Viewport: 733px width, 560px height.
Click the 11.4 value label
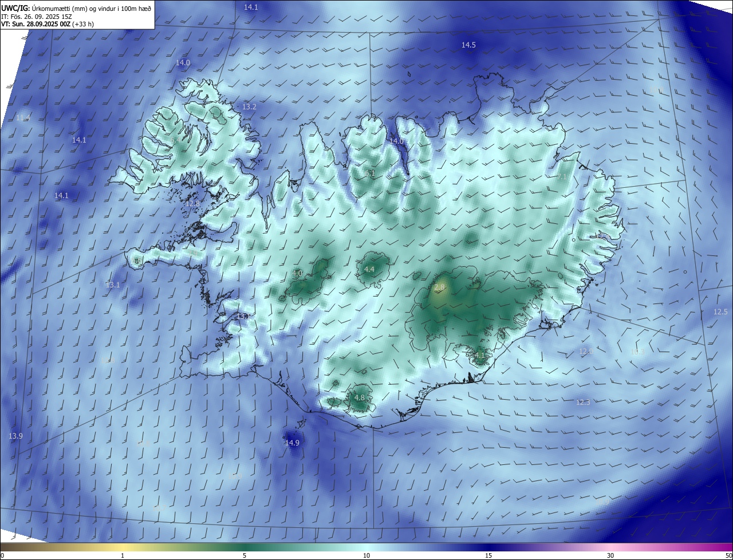point(23,118)
